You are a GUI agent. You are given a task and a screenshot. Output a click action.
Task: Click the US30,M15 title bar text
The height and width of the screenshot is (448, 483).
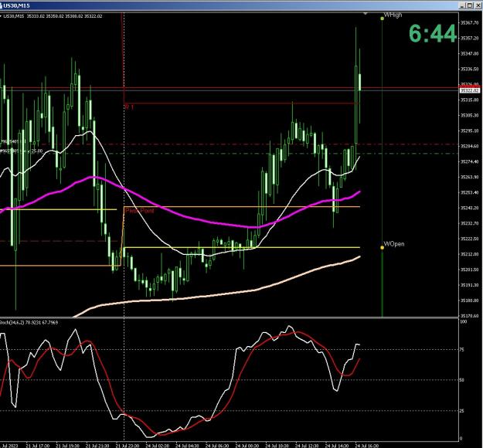pyautogui.click(x=16, y=5)
